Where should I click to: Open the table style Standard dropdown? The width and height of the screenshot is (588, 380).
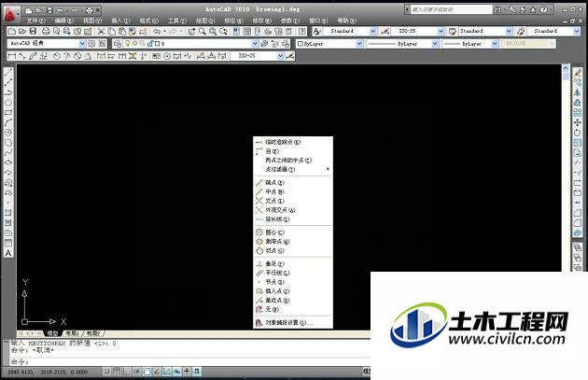point(509,32)
